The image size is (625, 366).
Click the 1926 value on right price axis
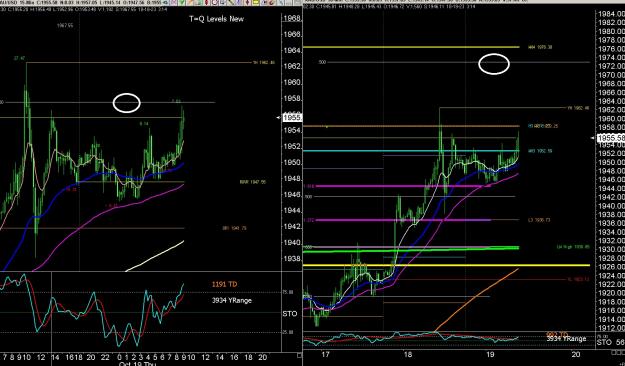[611, 267]
